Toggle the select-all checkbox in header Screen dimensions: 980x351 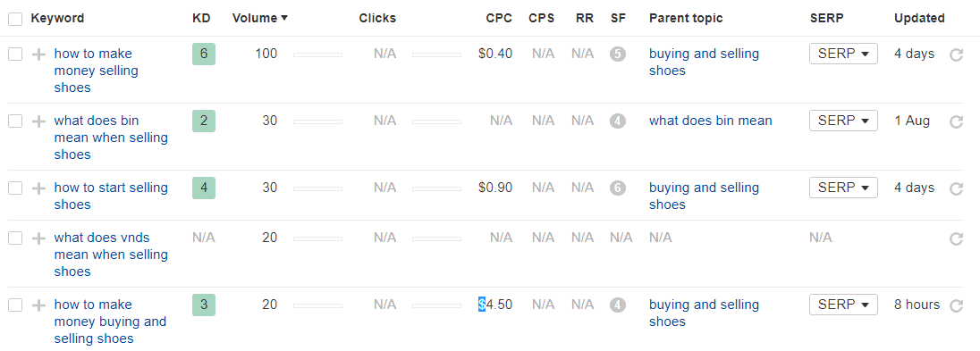(x=15, y=19)
